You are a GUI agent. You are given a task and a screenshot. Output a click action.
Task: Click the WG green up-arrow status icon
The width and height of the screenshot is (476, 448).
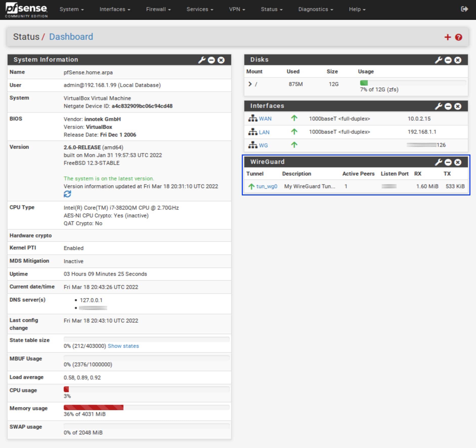[x=294, y=145]
